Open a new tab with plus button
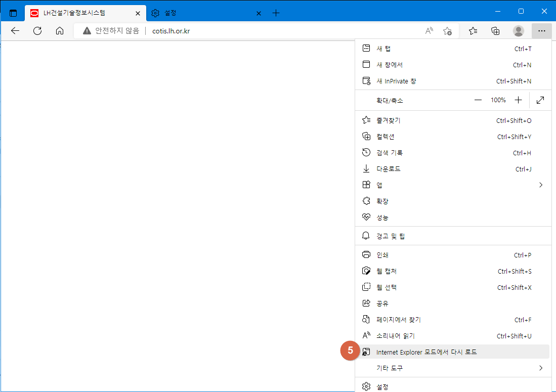556x392 pixels. pos(276,13)
